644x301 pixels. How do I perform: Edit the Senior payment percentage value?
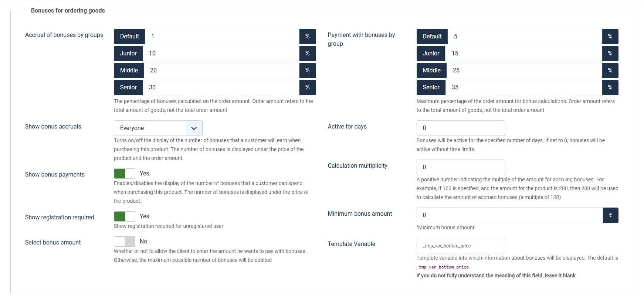(523, 88)
